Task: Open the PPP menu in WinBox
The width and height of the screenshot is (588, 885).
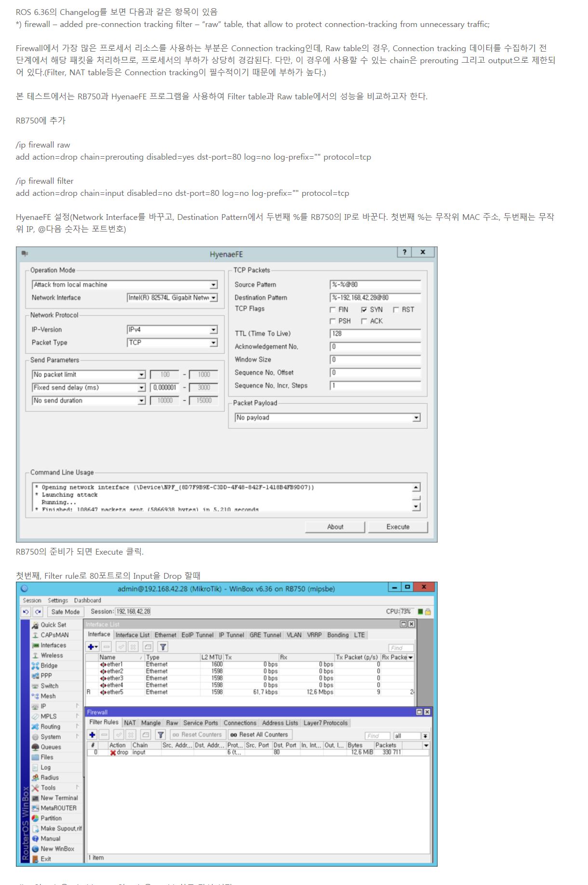Action: [x=46, y=676]
